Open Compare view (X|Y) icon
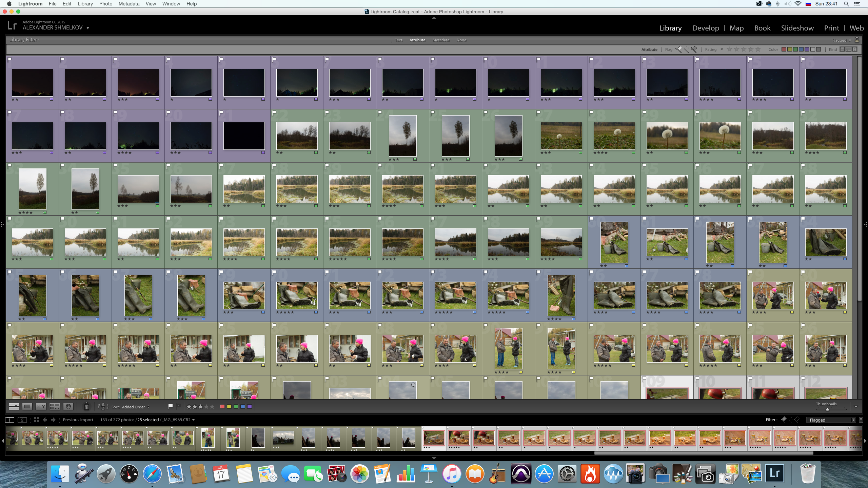 (41, 406)
